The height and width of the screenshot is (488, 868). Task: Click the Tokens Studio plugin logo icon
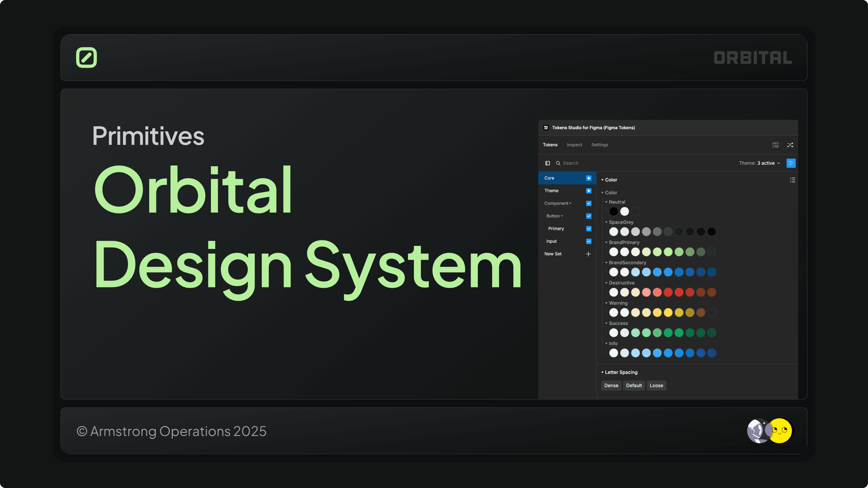546,128
